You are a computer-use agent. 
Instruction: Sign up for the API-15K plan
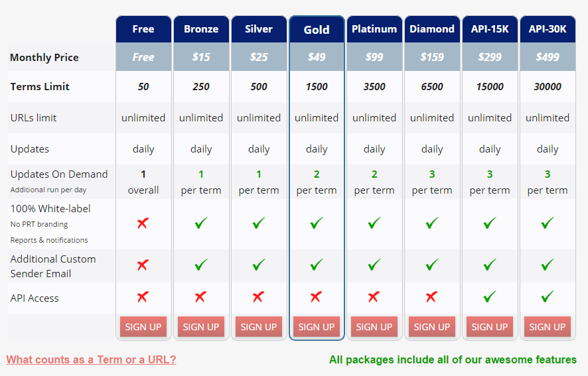490,327
